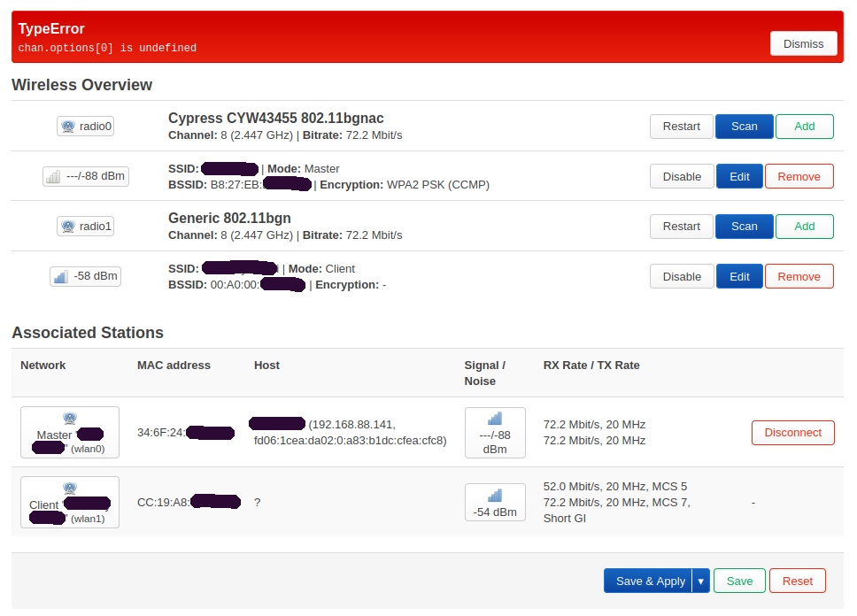Click 52.0 Mbit/s, 20 MHz, MCS 5 rate
Image resolution: width=857 pixels, height=616 pixels.
click(x=615, y=487)
